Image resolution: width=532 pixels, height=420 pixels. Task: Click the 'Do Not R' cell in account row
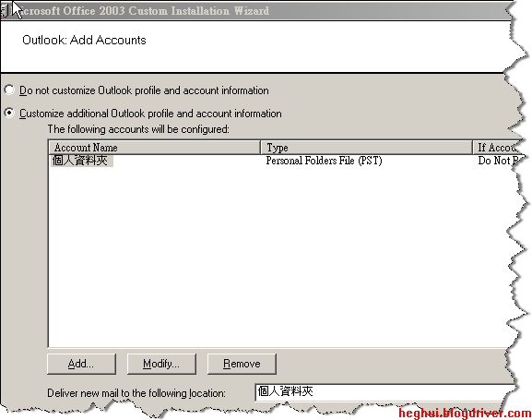tap(497, 161)
